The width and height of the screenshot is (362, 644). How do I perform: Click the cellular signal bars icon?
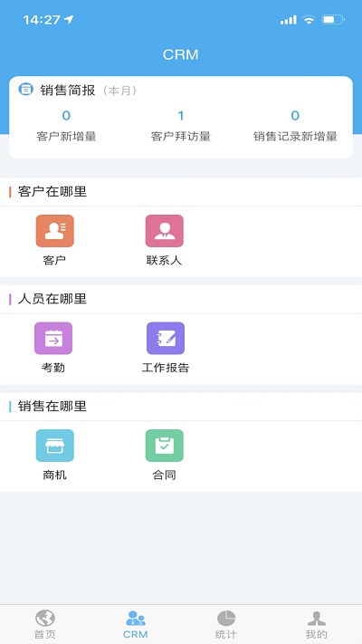click(289, 20)
